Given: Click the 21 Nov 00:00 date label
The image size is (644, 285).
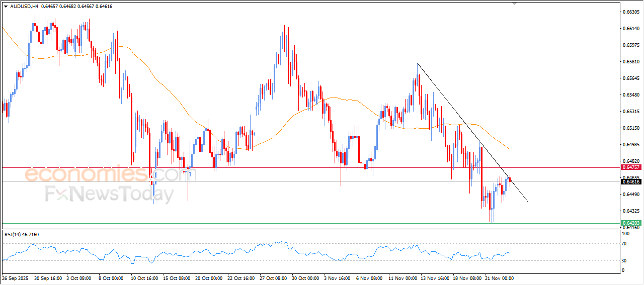Looking at the screenshot, I should [499, 278].
